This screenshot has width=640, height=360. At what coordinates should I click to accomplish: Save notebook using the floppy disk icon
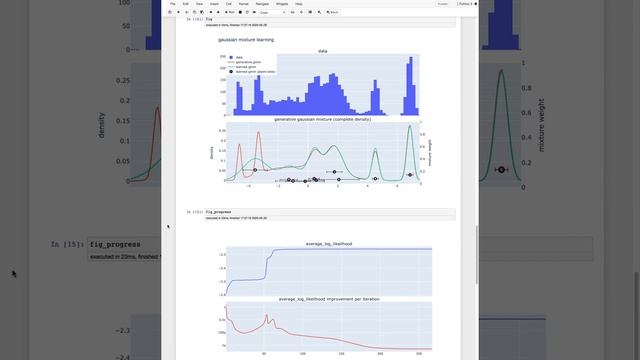point(170,12)
